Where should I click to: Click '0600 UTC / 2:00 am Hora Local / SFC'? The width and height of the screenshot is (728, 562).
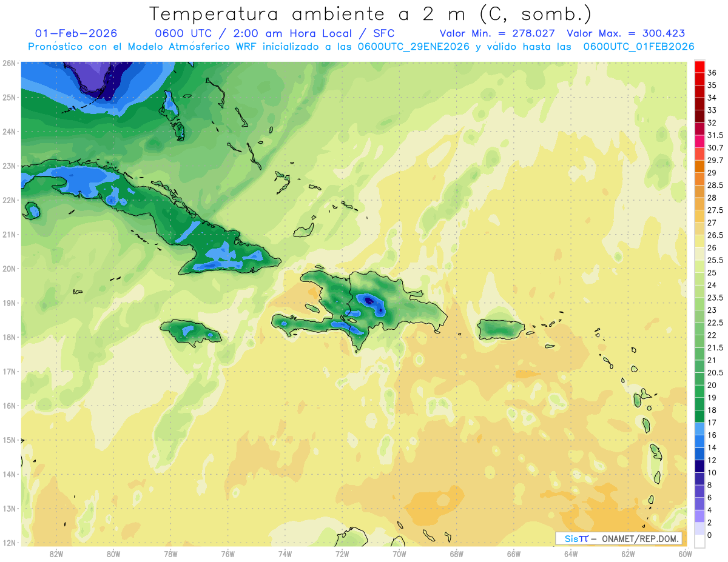pyautogui.click(x=275, y=33)
